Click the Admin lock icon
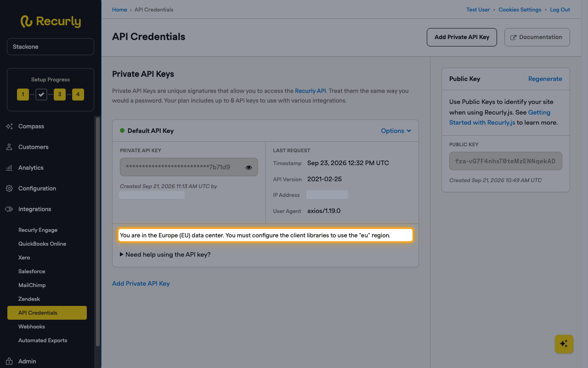Viewport: 588px width, 368px height. click(x=9, y=361)
